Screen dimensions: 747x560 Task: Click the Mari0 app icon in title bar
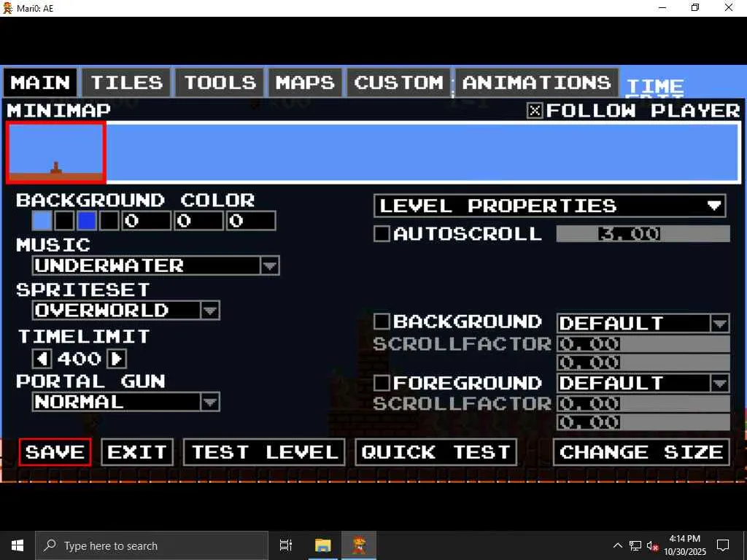(x=7, y=8)
